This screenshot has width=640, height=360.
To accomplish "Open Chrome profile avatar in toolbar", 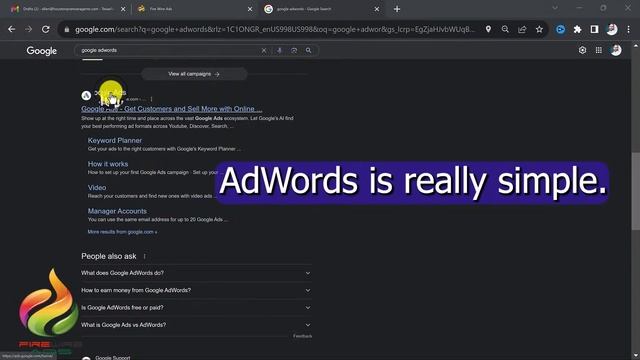I will coord(611,29).
